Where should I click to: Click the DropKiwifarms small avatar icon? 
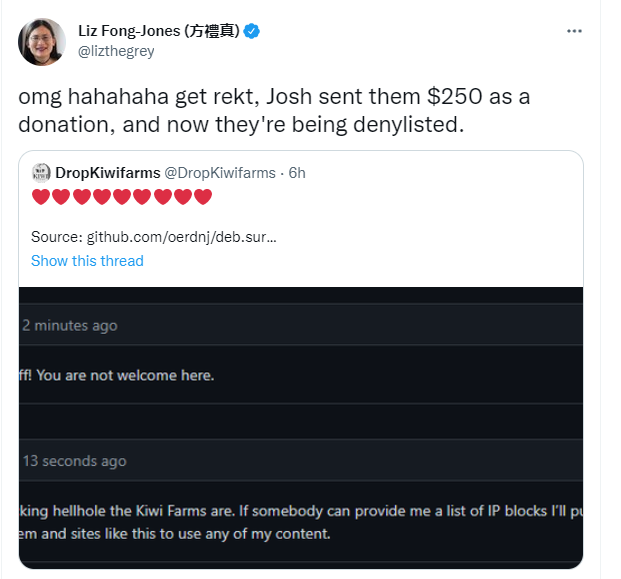click(x=41, y=173)
